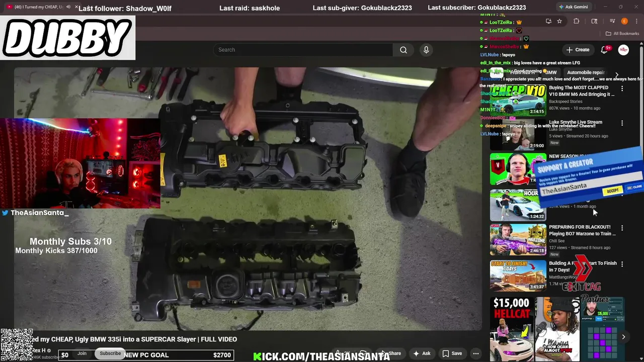
Task: Click the 'Rex H' channel name
Action: click(39, 350)
